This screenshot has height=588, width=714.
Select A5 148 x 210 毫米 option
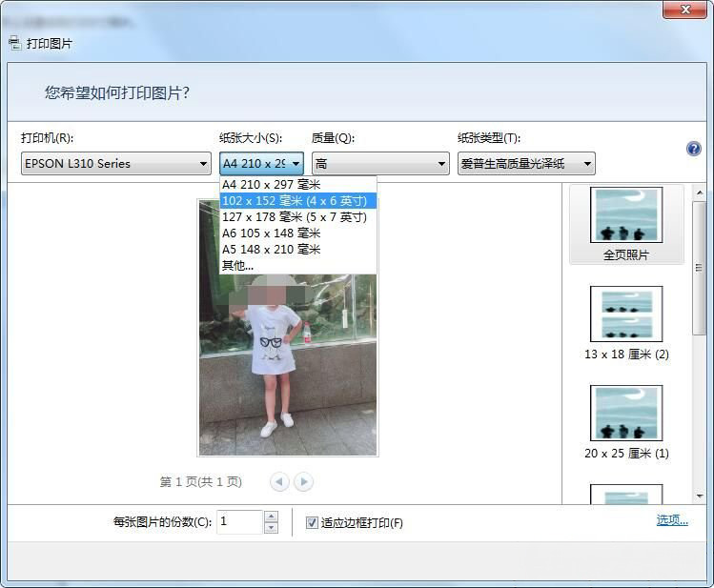click(298, 250)
